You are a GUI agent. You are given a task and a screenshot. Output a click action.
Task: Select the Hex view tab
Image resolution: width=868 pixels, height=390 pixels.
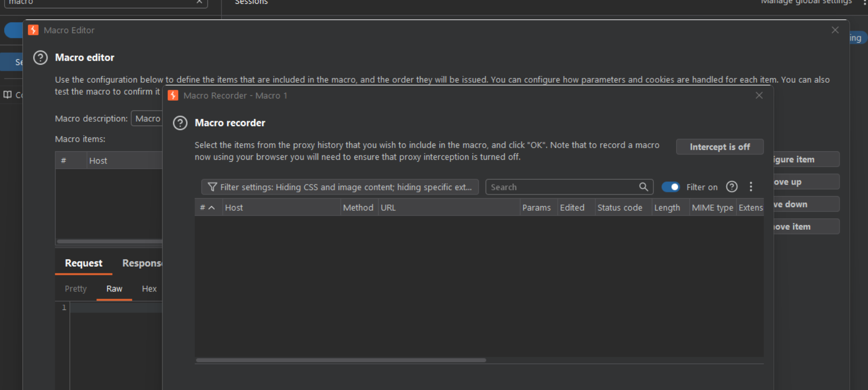[x=149, y=289]
